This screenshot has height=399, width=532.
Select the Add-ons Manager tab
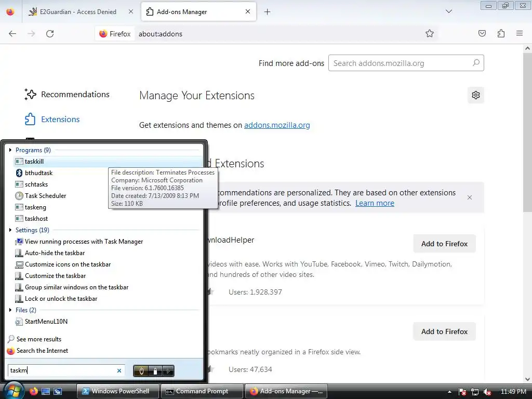tap(198, 11)
